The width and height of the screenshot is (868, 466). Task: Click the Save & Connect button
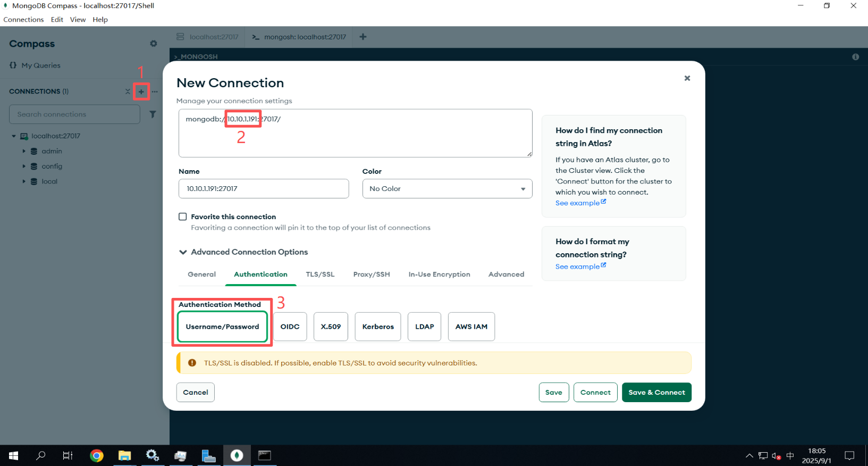[657, 393]
